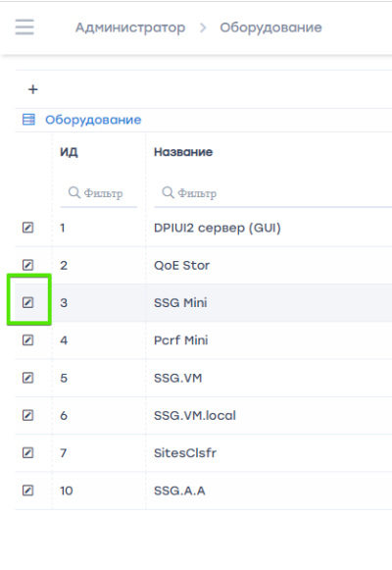The width and height of the screenshot is (392, 570).
Task: Open editor for SSG.VM row
Action: (28, 378)
